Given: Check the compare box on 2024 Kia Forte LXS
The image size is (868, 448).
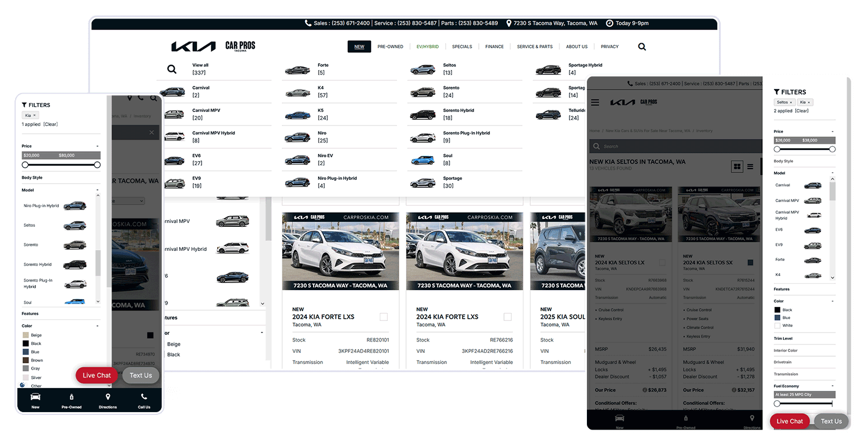Looking at the screenshot, I should click(384, 316).
